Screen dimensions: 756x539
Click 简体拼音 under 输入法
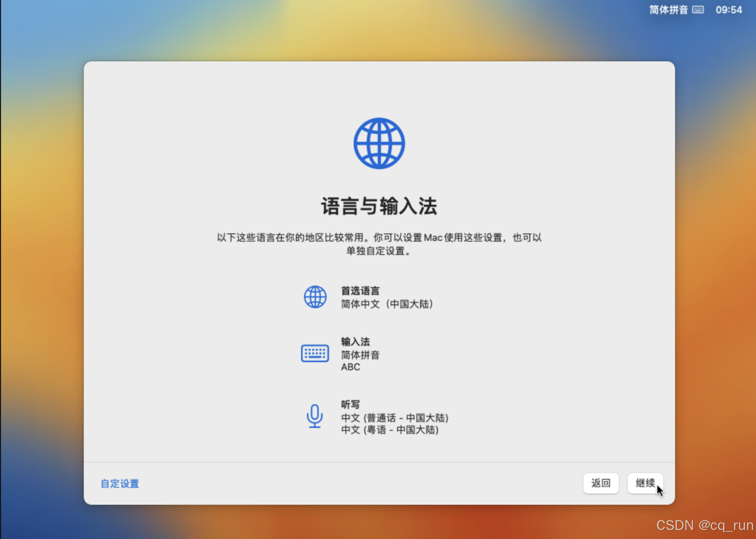click(360, 355)
